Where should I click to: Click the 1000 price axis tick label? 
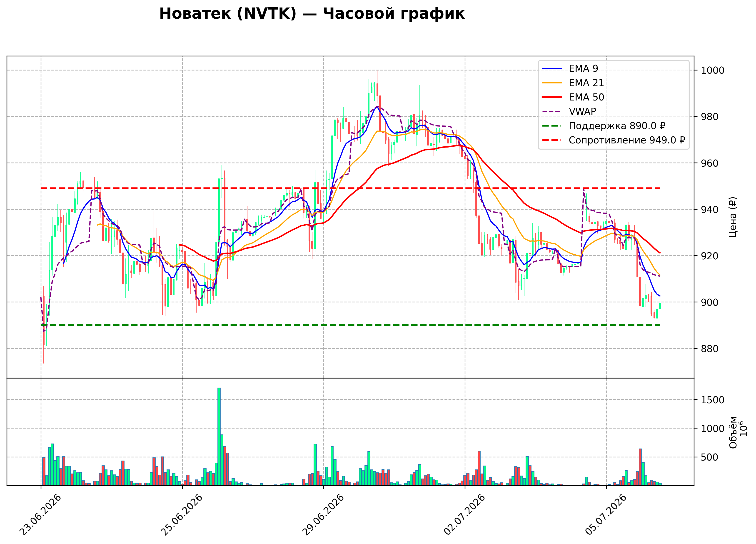point(713,70)
